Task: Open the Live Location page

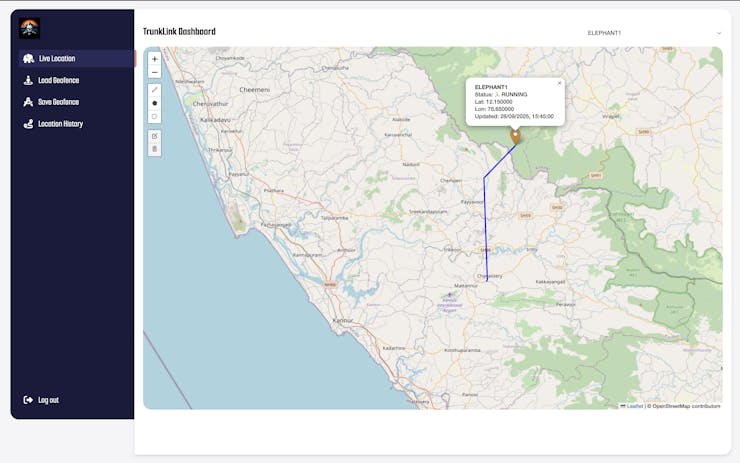Action: click(56, 59)
